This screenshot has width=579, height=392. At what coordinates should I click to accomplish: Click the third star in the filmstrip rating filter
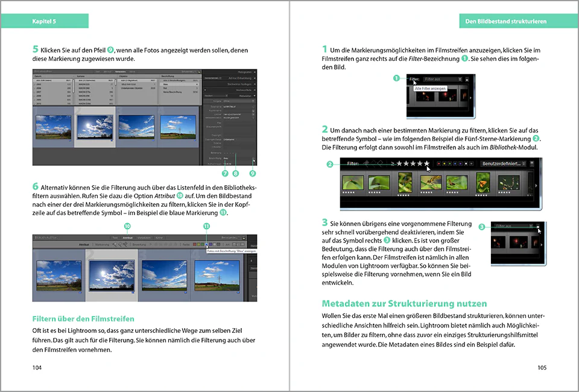tap(413, 163)
